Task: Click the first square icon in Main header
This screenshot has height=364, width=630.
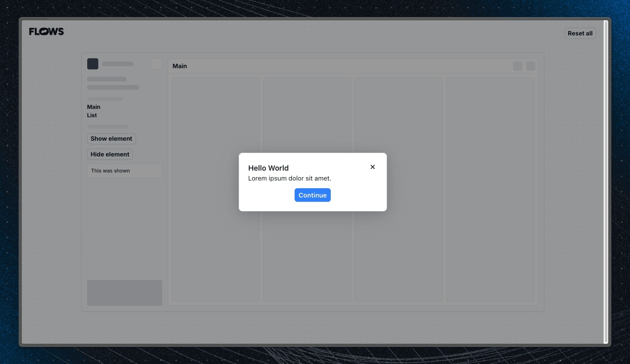Action: tap(518, 66)
